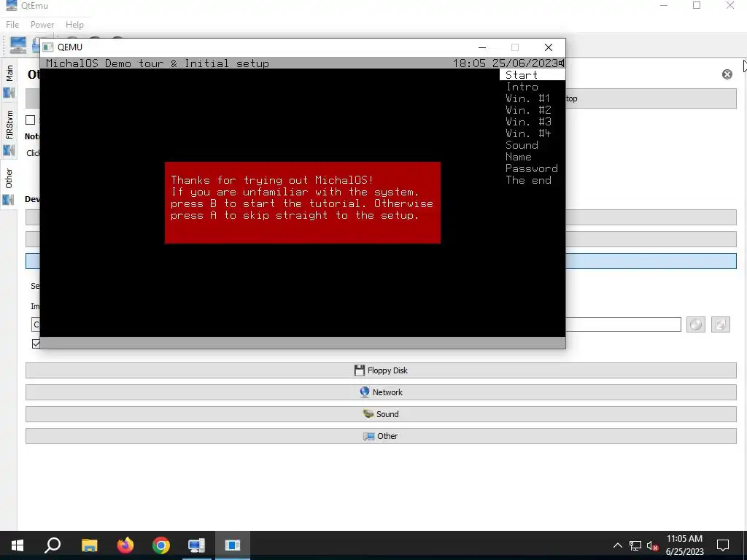Select 'Password' in MichalOS tour list
Image resolution: width=747 pixels, height=560 pixels.
click(531, 168)
